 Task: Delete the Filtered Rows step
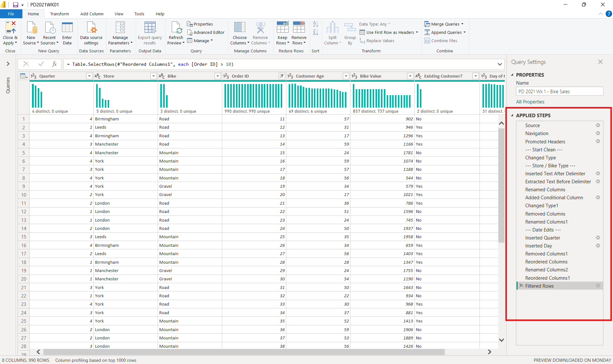[x=521, y=286]
